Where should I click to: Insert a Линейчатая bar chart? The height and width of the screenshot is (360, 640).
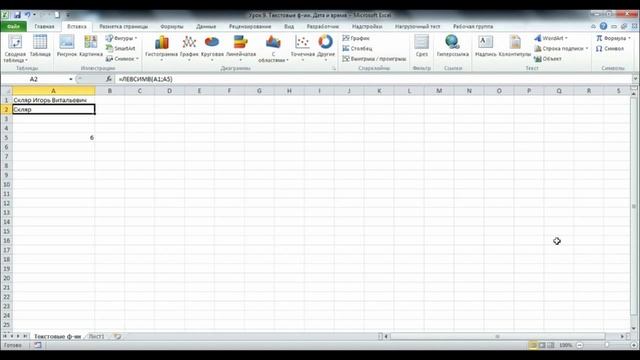point(241,48)
